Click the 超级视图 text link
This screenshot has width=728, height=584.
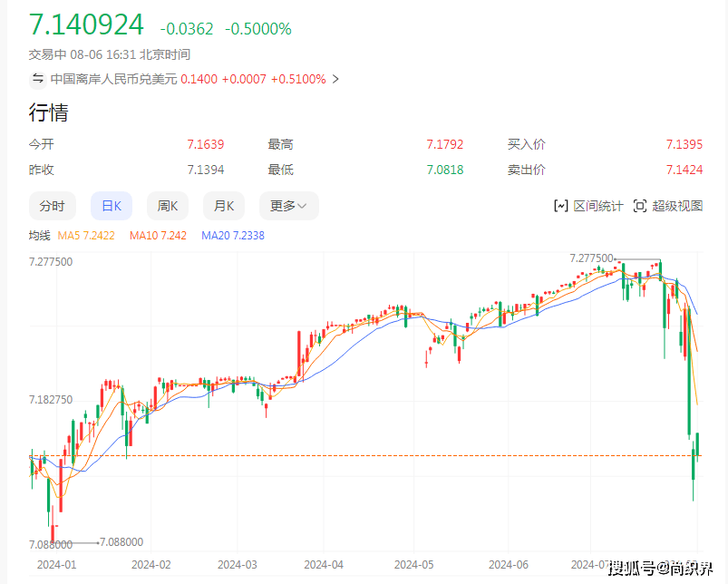click(677, 206)
